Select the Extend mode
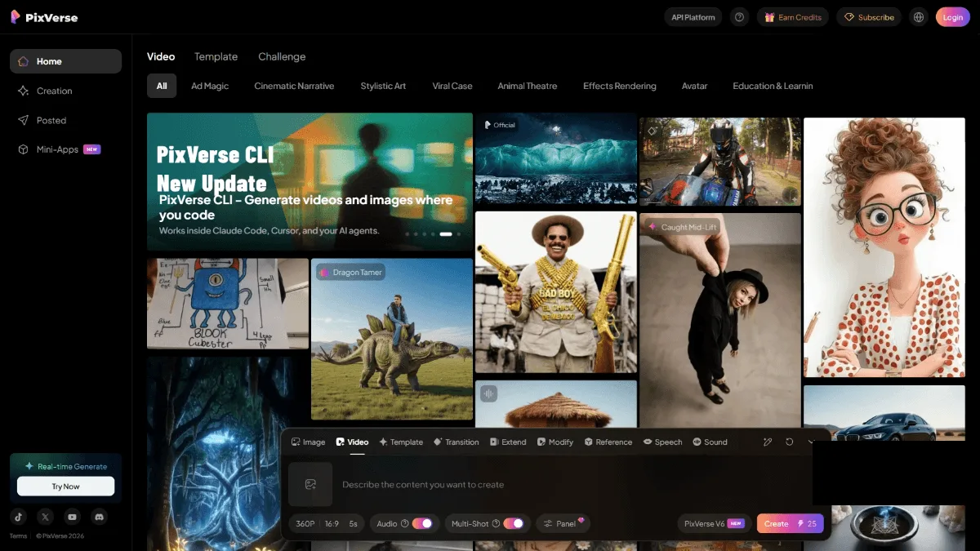 coord(508,442)
